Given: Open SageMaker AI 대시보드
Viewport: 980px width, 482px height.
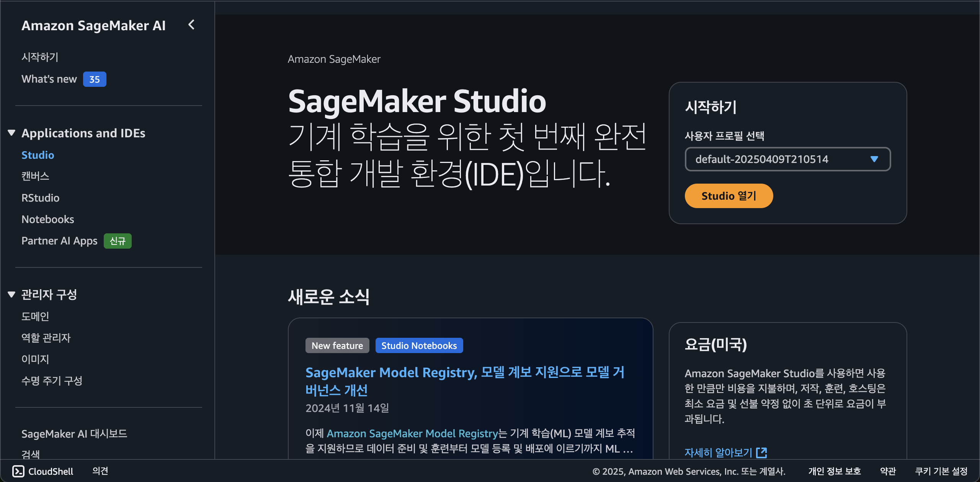Looking at the screenshot, I should coord(75,434).
